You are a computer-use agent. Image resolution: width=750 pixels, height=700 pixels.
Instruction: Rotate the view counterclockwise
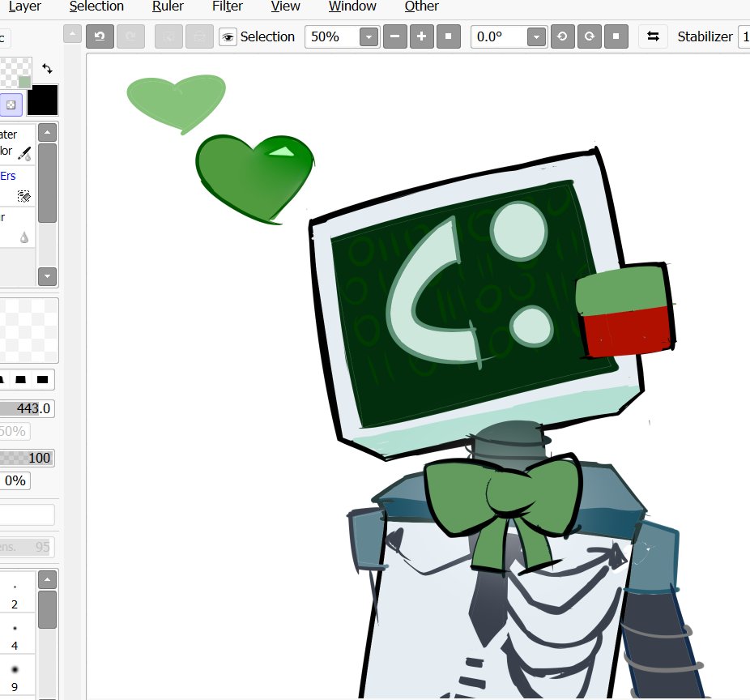pos(562,36)
